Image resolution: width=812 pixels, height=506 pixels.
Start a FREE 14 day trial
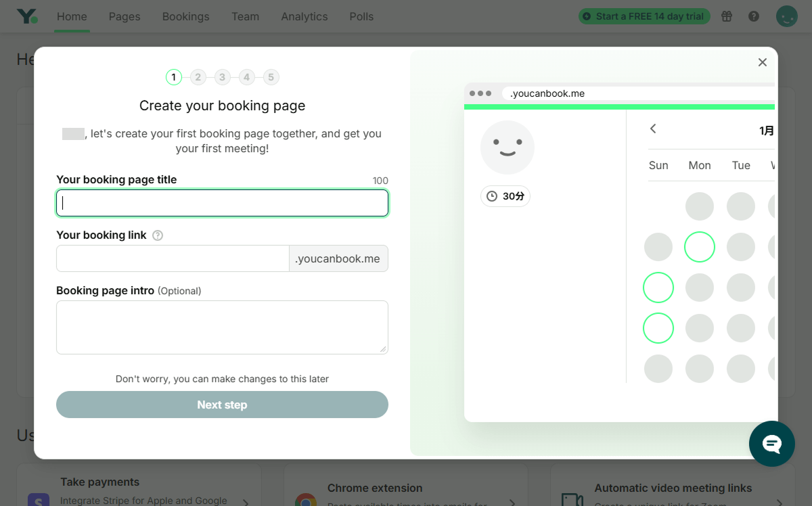644,16
